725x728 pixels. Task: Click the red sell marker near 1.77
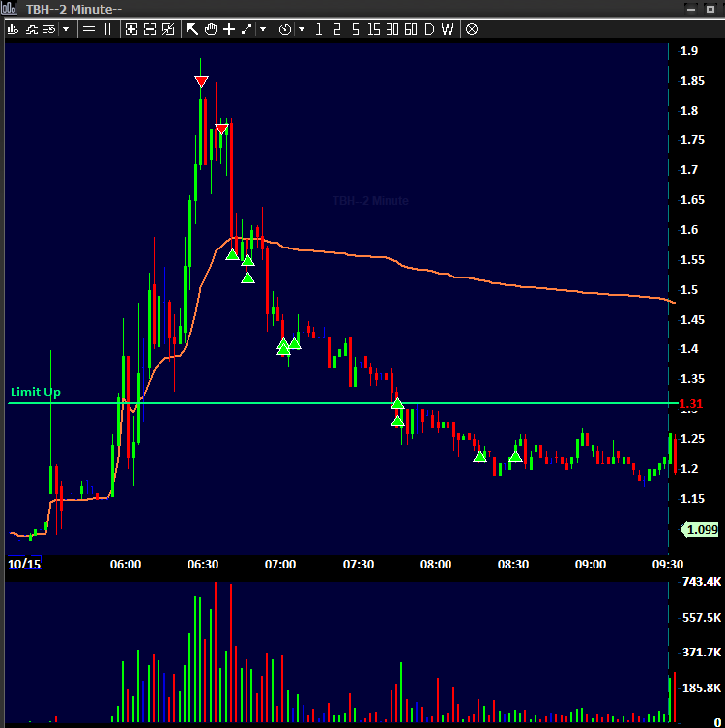coord(222,129)
